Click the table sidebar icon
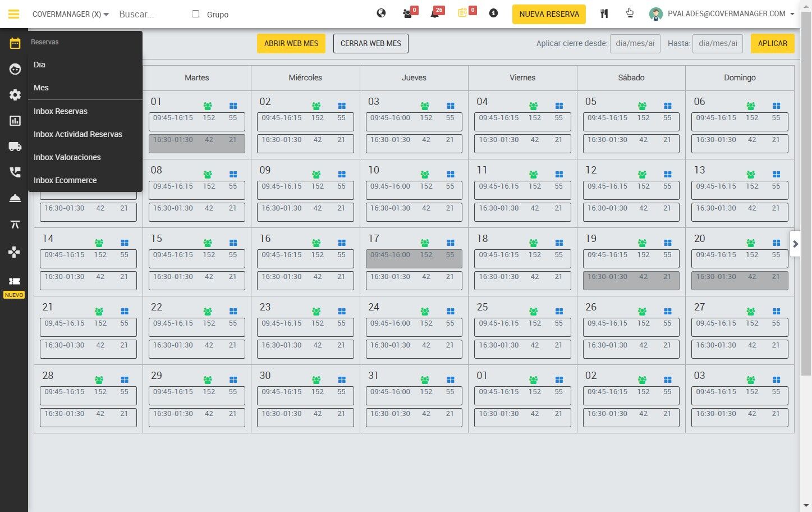 [x=15, y=225]
